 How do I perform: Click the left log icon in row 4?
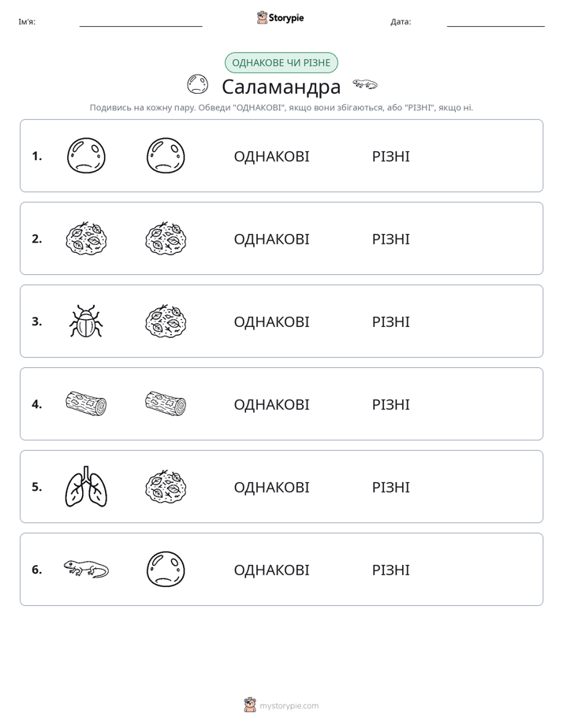tap(87, 404)
